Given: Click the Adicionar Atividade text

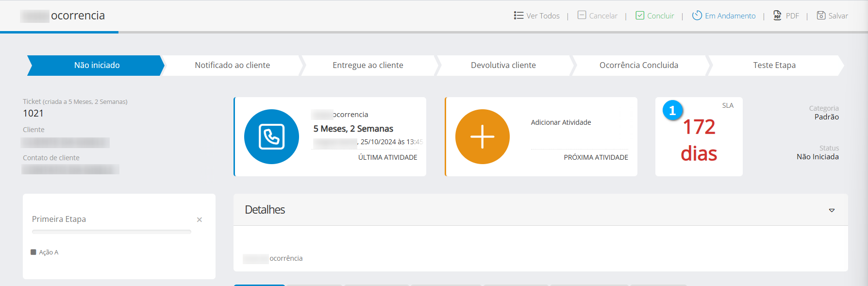Looking at the screenshot, I should point(561,122).
